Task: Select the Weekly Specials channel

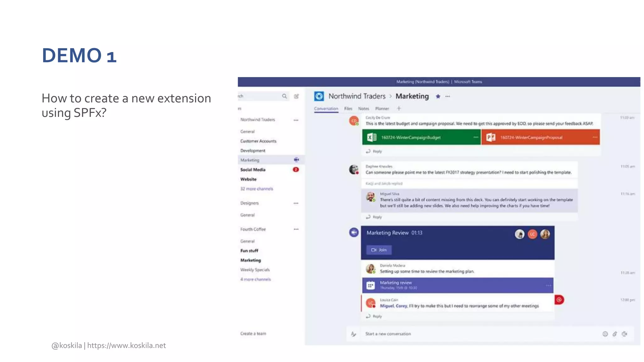Action: click(x=255, y=270)
